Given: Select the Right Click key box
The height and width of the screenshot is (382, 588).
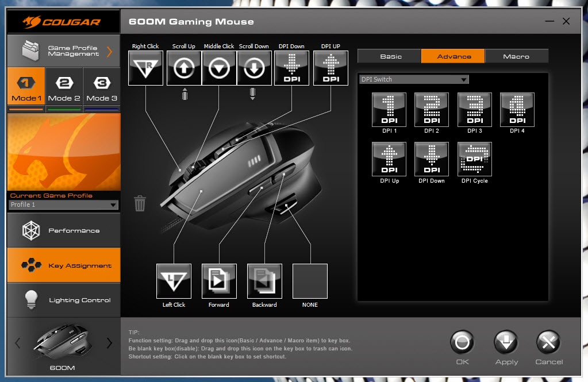Looking at the screenshot, I should coord(145,68).
